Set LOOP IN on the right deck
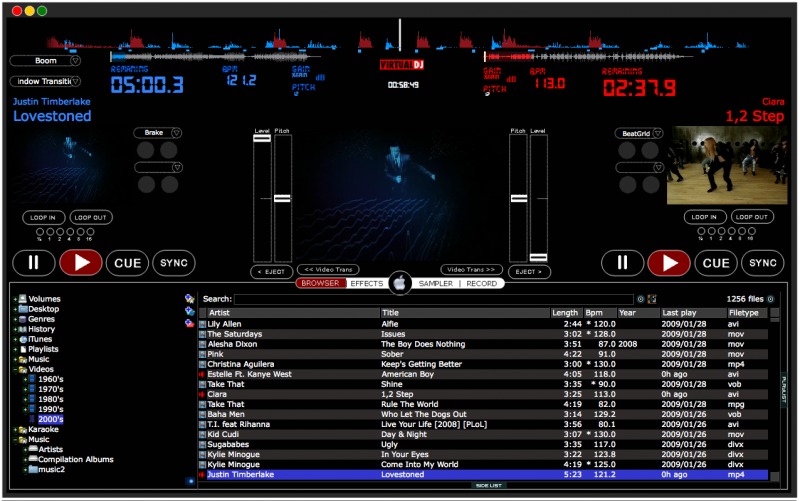The height and width of the screenshot is (501, 800). click(705, 217)
